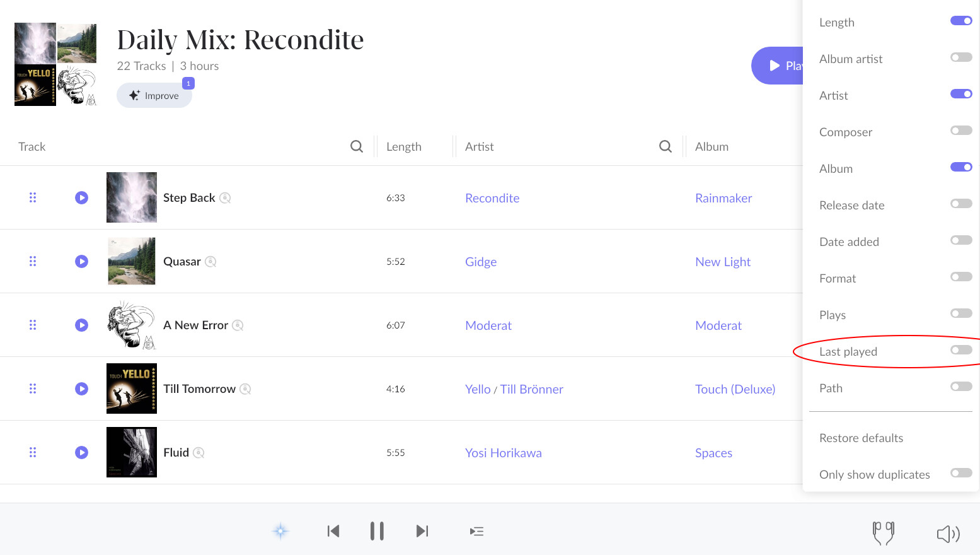Click the blue Play button in header
Viewport: 980px width, 555px height.
click(x=777, y=66)
